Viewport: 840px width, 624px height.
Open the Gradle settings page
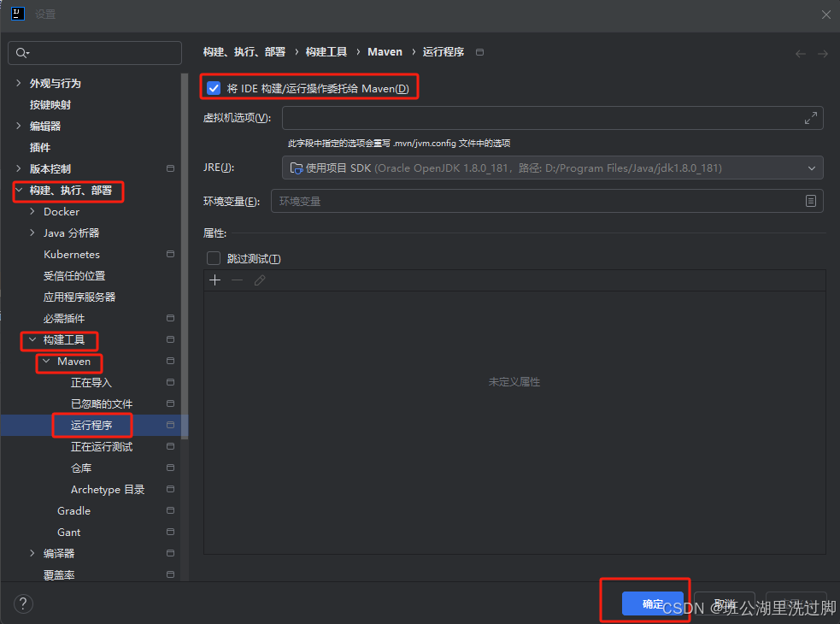74,510
